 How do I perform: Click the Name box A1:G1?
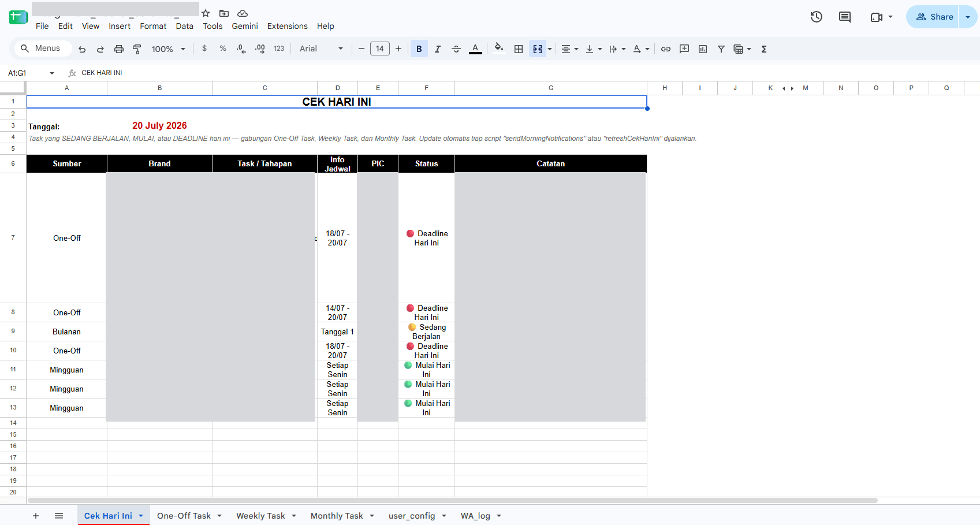click(30, 73)
